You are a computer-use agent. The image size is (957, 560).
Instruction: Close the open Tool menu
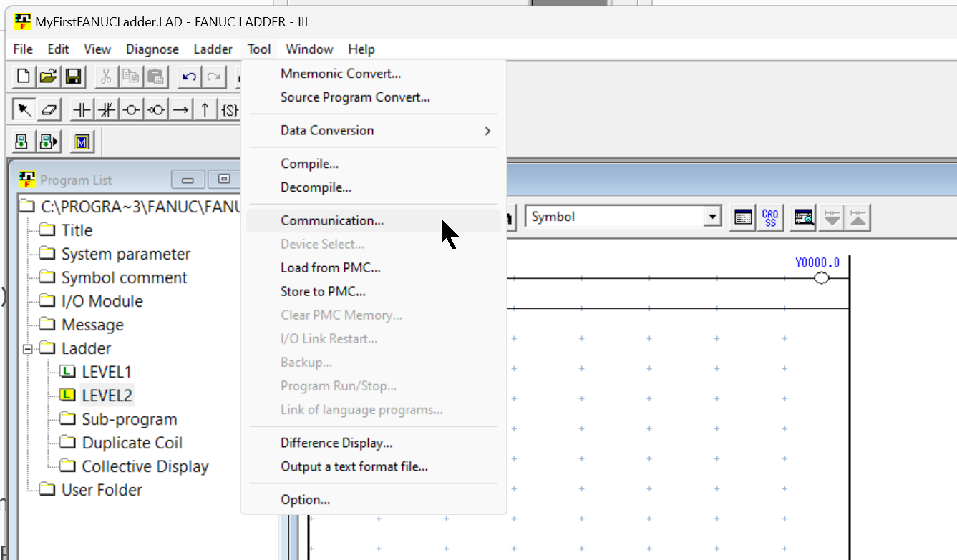tap(259, 49)
